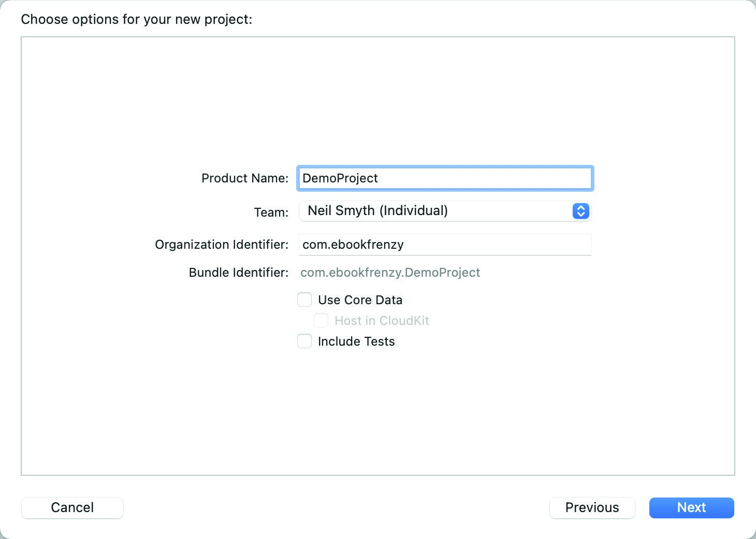This screenshot has height=539, width=756.
Task: Click the Organization Identifier field
Action: (x=445, y=245)
